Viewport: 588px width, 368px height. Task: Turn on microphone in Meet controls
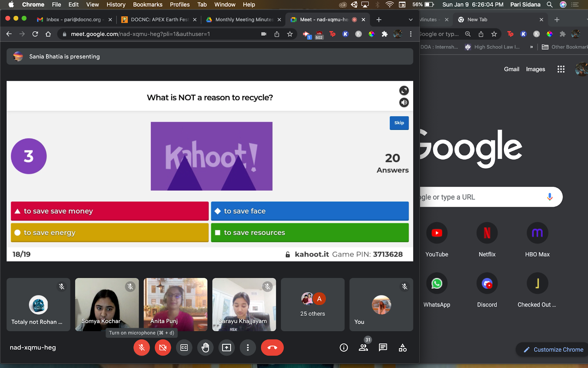tap(141, 347)
